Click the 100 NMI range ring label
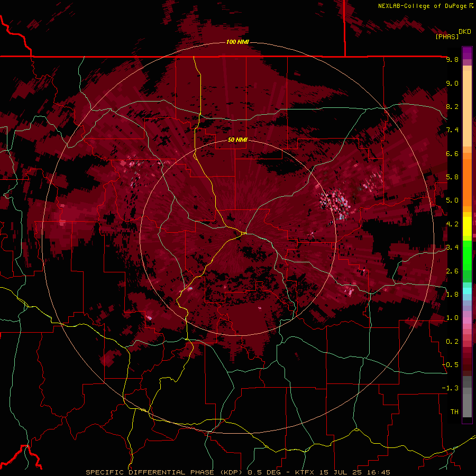476x476 pixels. pos(237,42)
